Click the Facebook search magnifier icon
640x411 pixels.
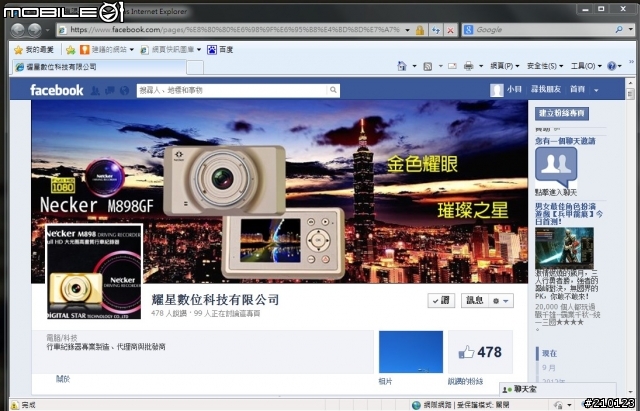coord(333,90)
